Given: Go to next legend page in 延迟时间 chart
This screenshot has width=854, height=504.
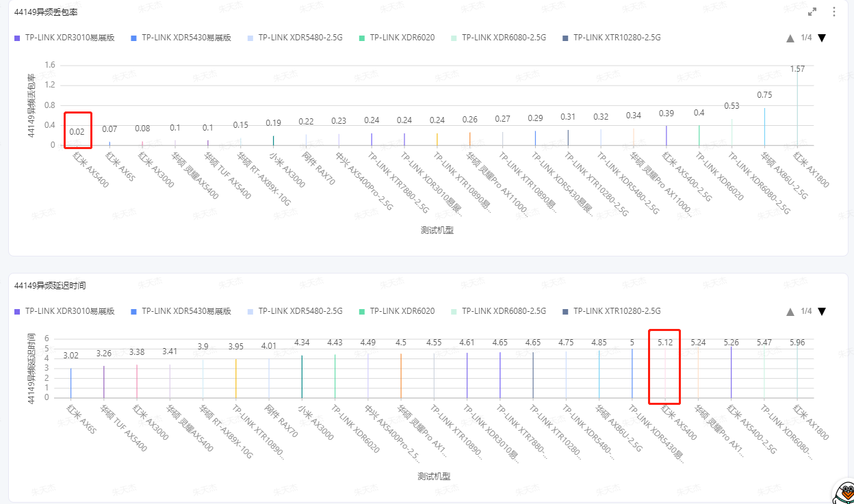Looking at the screenshot, I should (822, 311).
